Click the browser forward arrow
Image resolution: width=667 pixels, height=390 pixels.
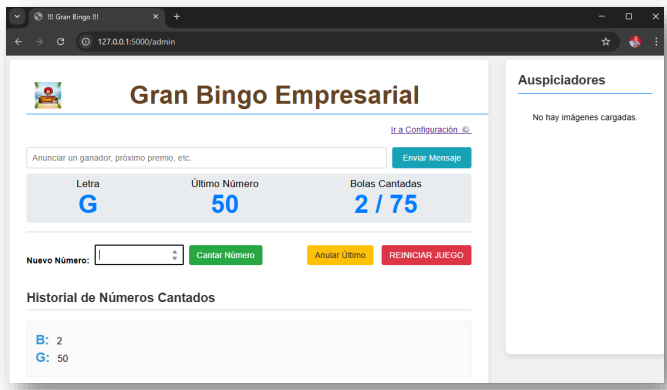pos(39,42)
